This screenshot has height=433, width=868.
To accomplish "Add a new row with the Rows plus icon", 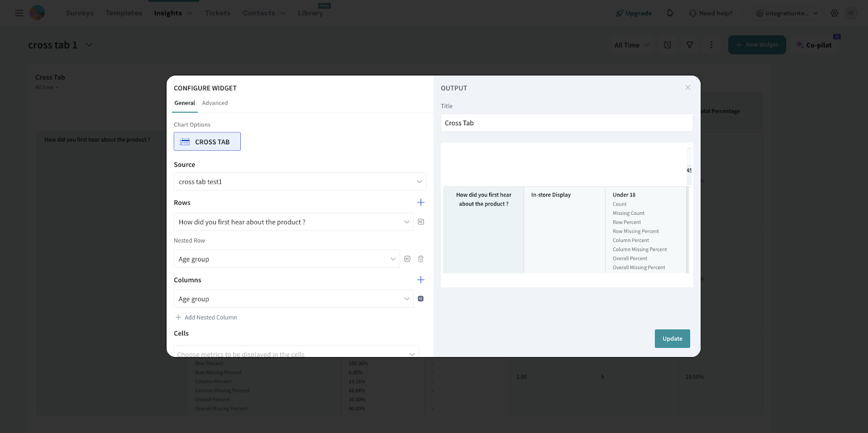I will point(420,202).
